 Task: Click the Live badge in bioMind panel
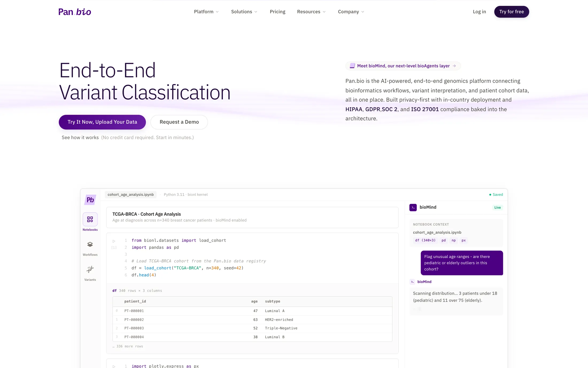(497, 208)
